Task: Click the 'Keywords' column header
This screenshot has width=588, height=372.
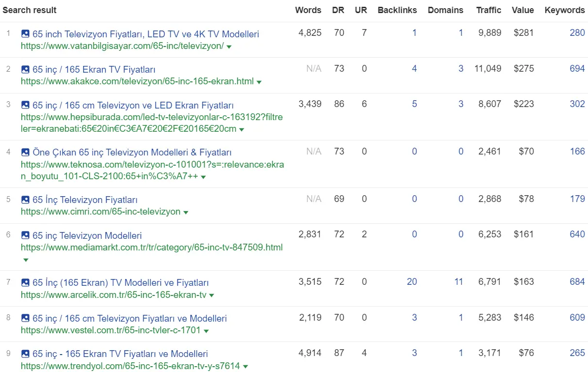Action: pos(565,10)
